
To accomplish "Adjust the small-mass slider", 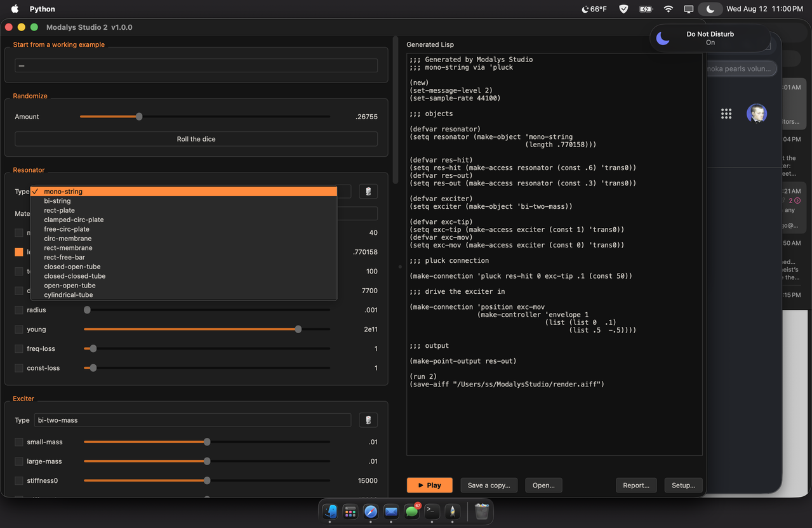I will [x=207, y=442].
